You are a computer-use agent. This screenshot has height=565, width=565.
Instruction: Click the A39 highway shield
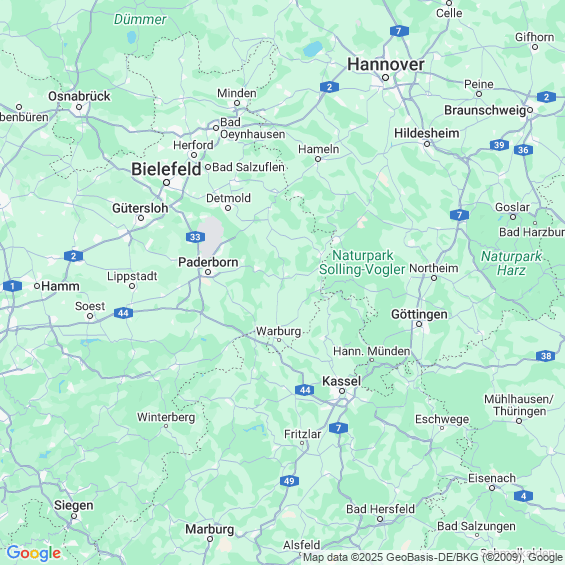click(499, 145)
